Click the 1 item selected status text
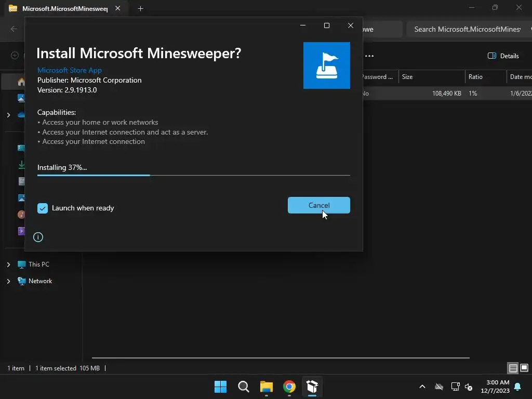Viewport: 532px width, 399px height. (x=56, y=368)
